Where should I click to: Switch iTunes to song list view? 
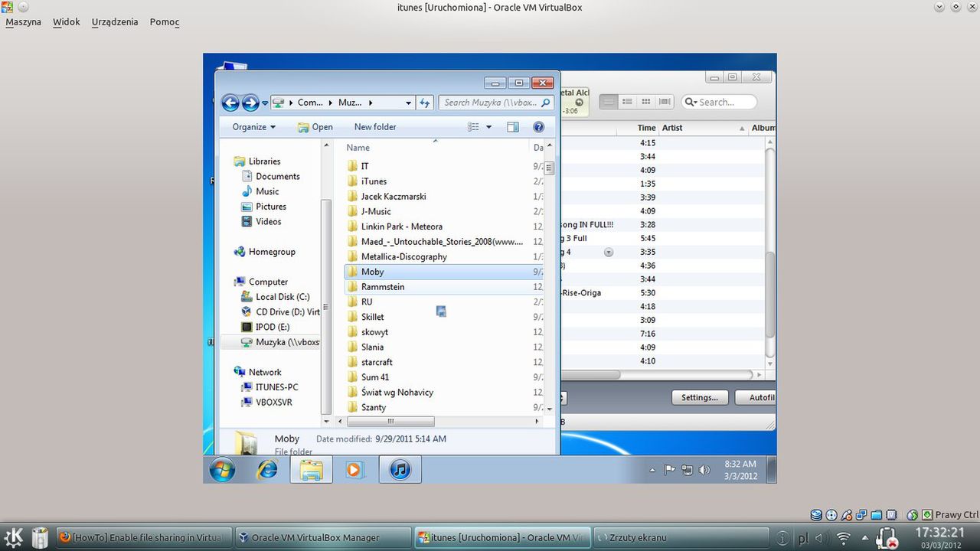click(609, 102)
